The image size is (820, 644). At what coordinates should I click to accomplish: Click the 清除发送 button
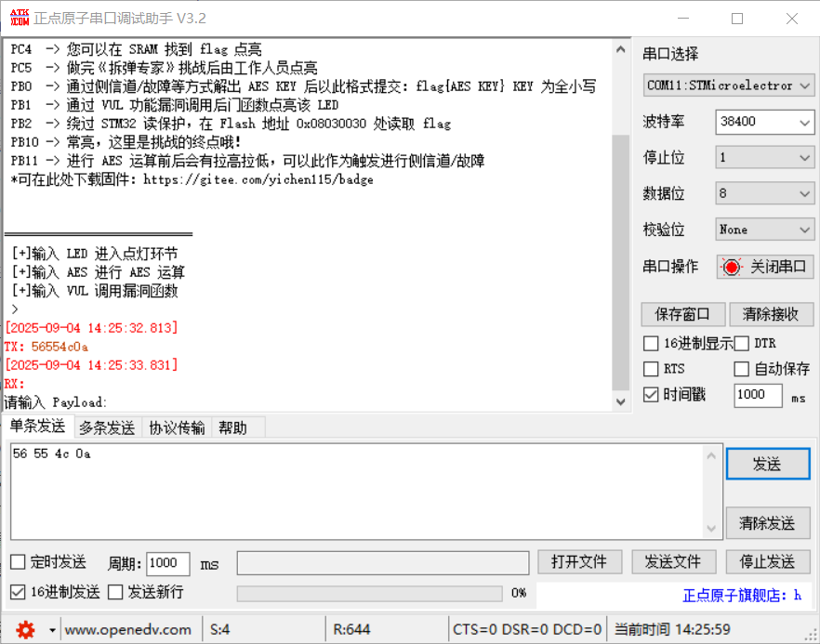coord(768,522)
